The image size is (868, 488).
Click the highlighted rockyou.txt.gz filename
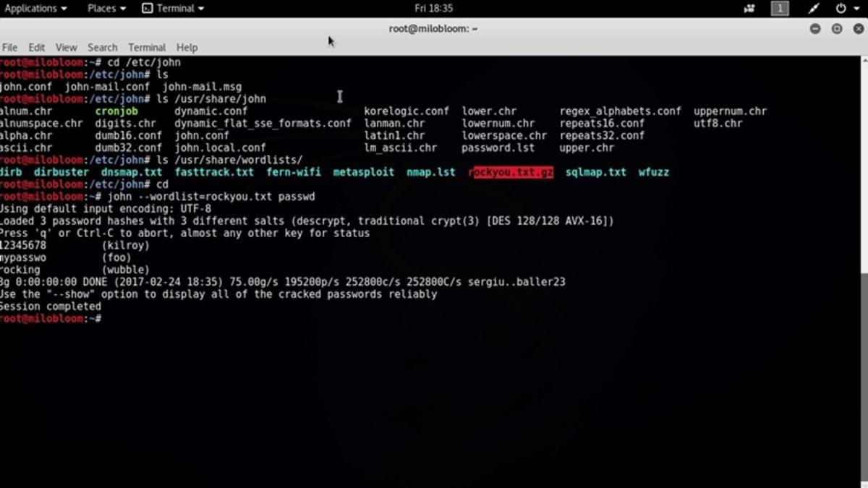pyautogui.click(x=511, y=172)
